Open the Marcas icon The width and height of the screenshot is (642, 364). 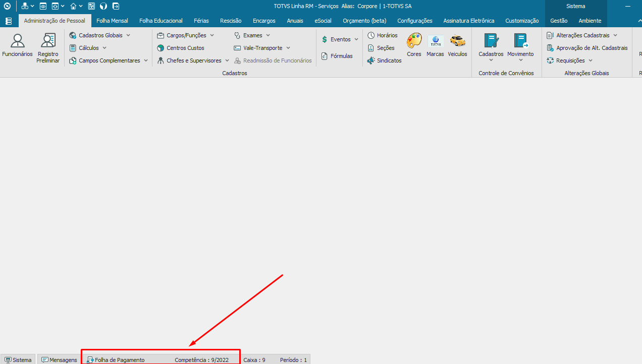(x=435, y=45)
